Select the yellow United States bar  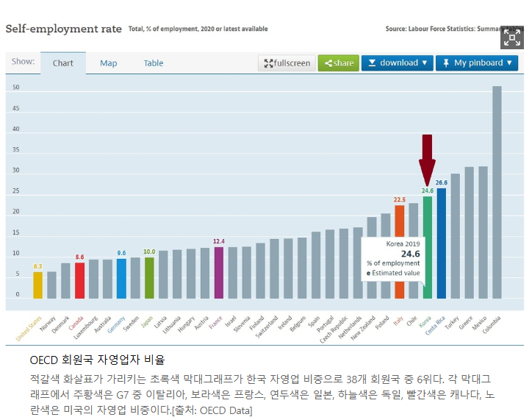click(x=38, y=285)
